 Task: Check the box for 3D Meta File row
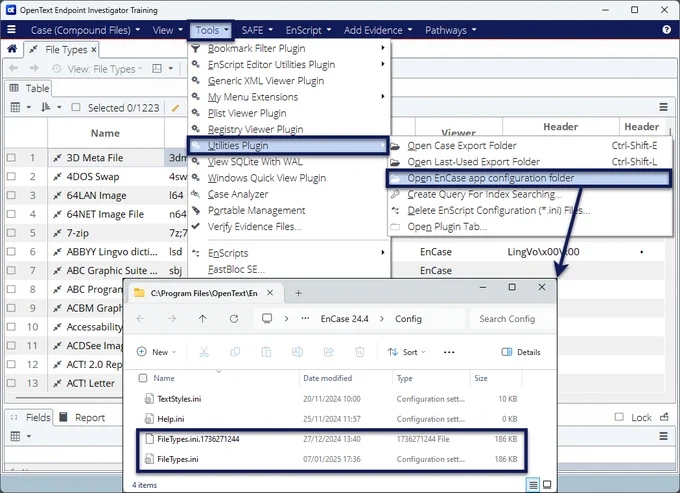11,157
